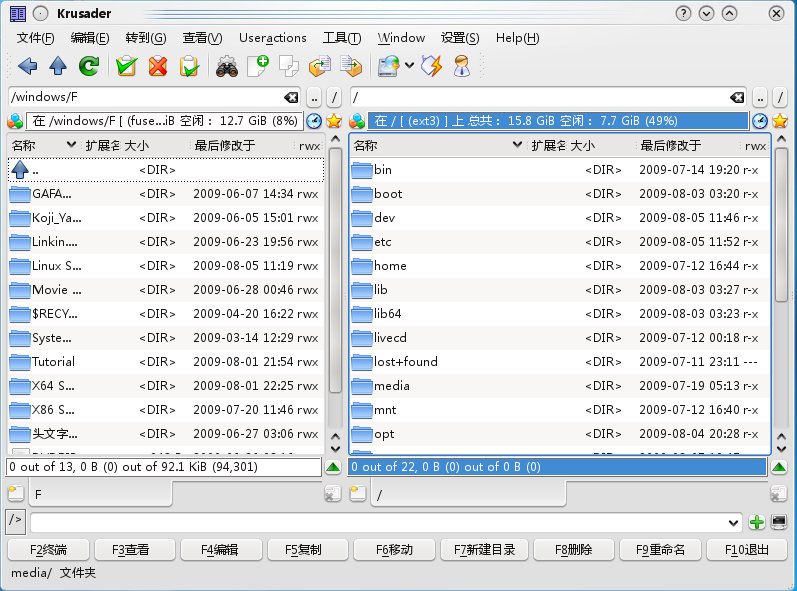Screen dimensions: 797x591
Task: Open the 文件(F) menu
Action: click(x=35, y=38)
